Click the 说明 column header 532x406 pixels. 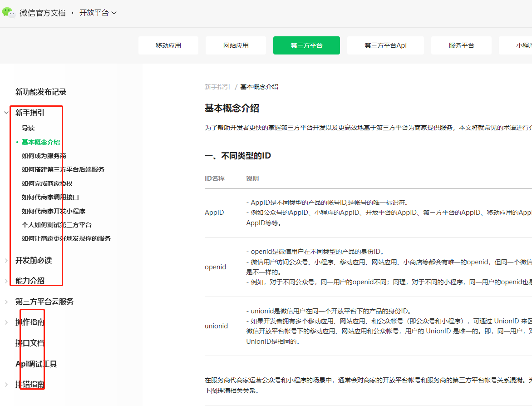pyautogui.click(x=252, y=178)
